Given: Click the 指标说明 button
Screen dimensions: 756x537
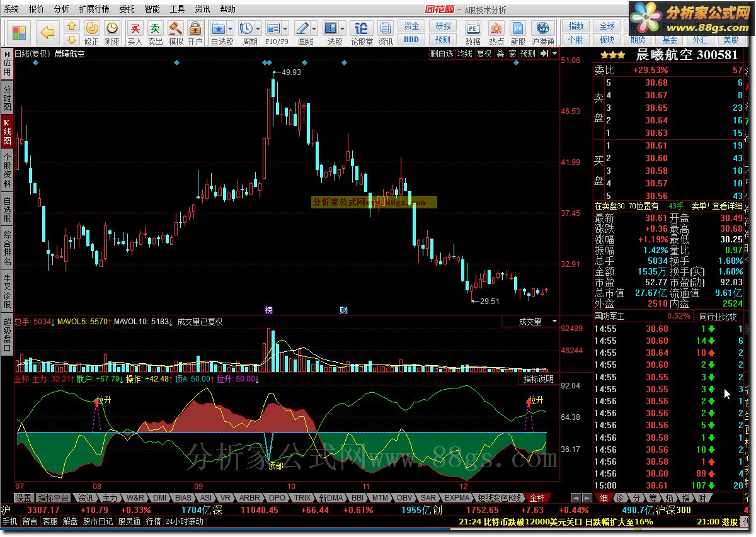Looking at the screenshot, I should coord(538,379).
